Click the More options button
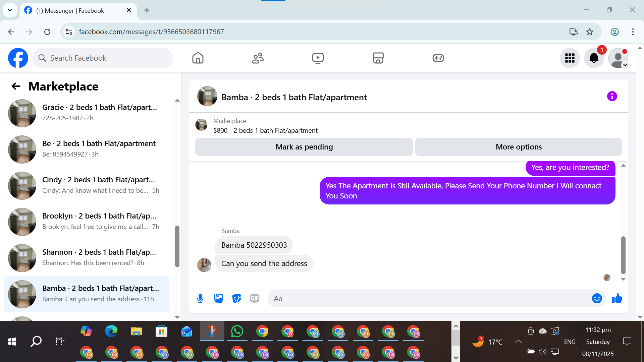 pyautogui.click(x=519, y=147)
